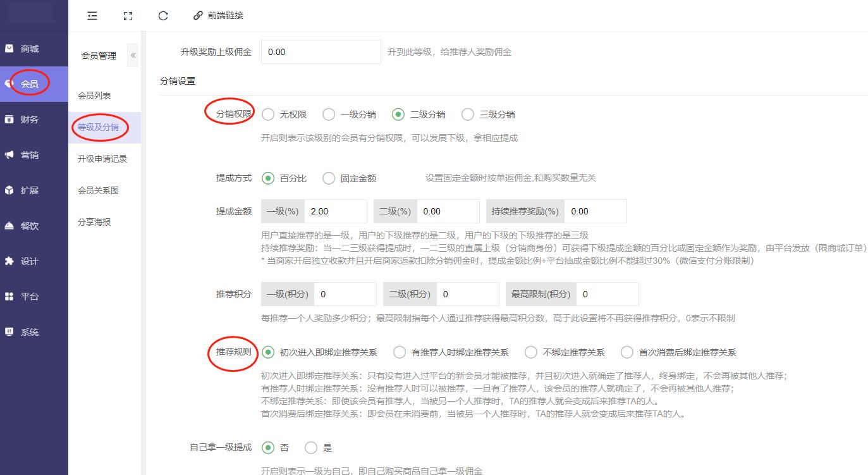The image size is (868, 475).
Task: Collapse the 会员管理 submenu panel
Action: (x=133, y=56)
